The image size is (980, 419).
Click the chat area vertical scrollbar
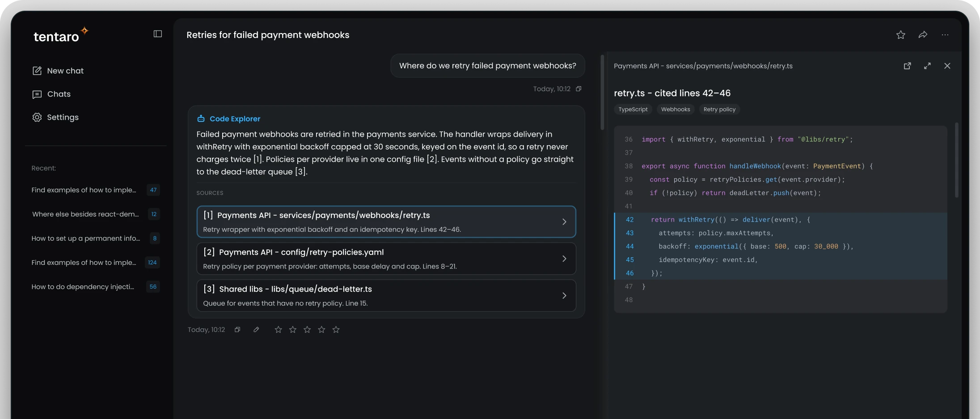click(x=602, y=92)
